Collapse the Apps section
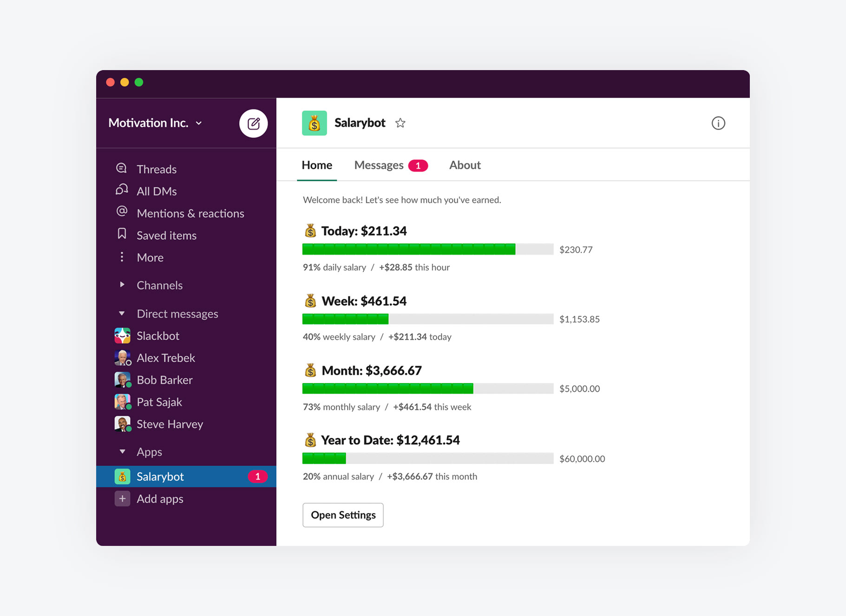The image size is (846, 616). pos(122,452)
